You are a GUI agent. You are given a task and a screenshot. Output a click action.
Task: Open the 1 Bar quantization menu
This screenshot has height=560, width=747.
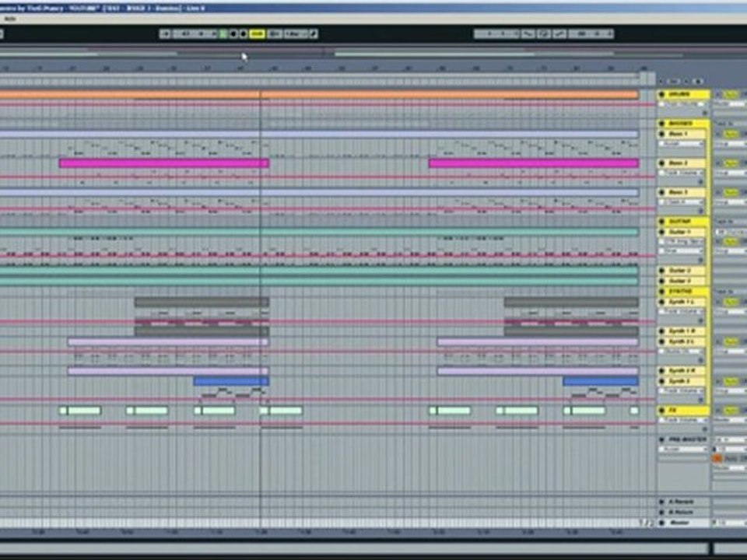(294, 33)
